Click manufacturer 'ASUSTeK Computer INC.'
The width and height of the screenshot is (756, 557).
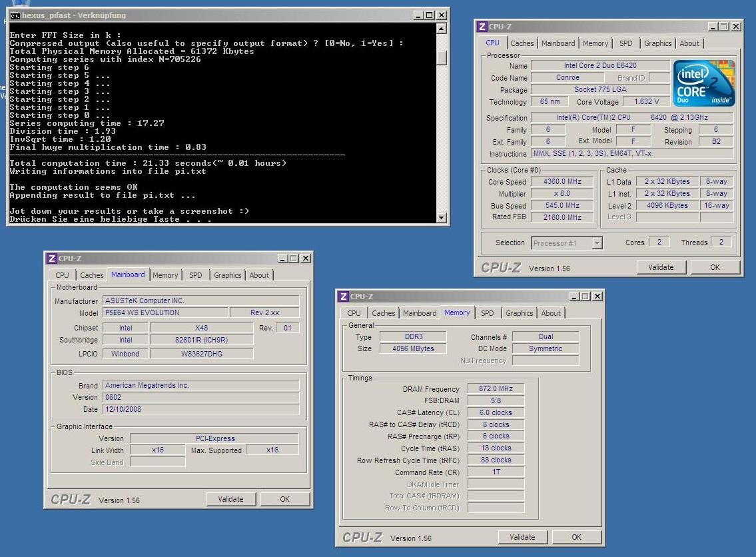(x=201, y=300)
